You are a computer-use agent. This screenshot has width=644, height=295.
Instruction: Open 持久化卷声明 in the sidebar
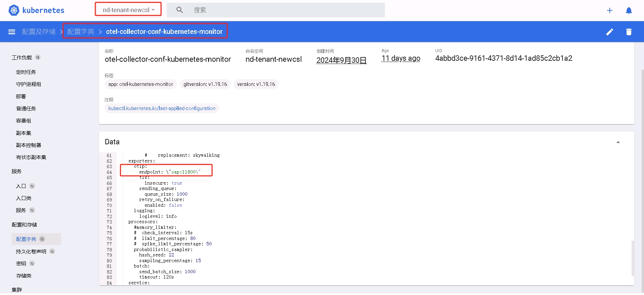(31, 252)
